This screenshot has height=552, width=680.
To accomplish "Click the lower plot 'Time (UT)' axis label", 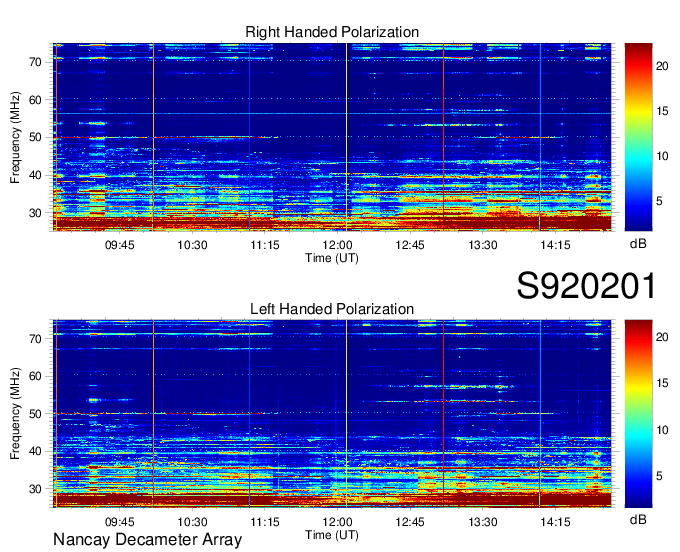I will point(332,535).
